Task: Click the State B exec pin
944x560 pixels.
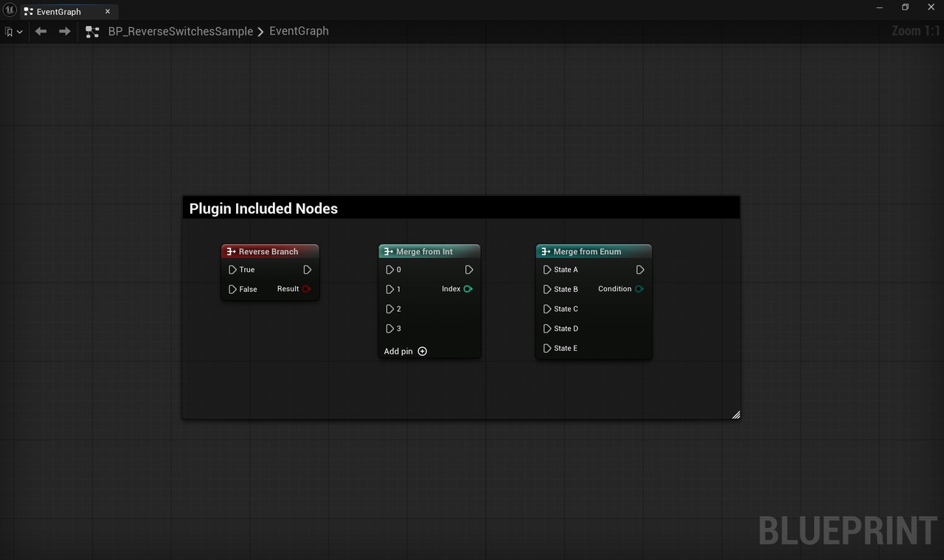Action: [547, 289]
